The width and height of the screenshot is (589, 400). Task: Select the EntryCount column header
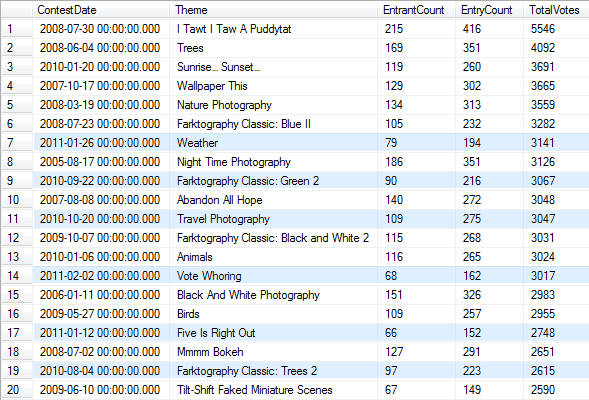(489, 10)
